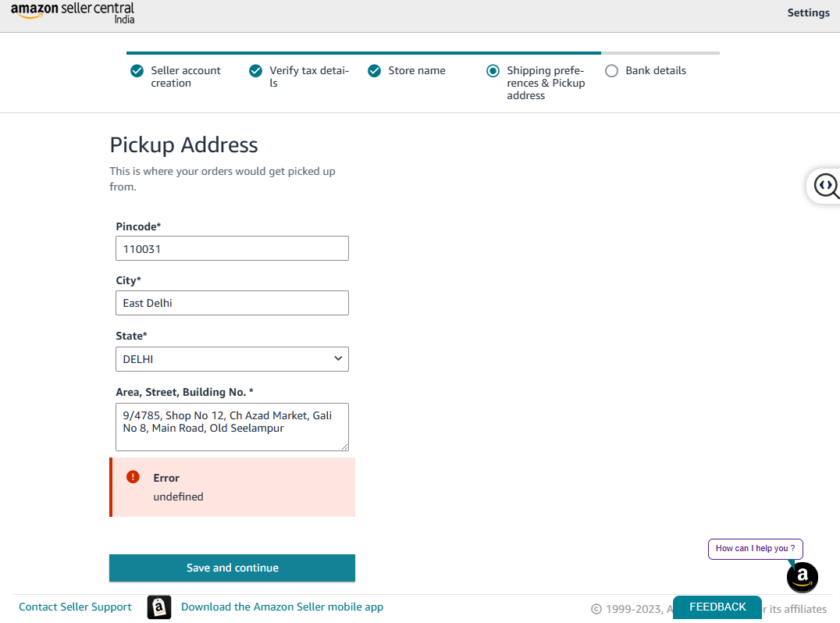Click the Seller account creation checkmark
Viewport: 840px width, 623px height.
coord(137,71)
